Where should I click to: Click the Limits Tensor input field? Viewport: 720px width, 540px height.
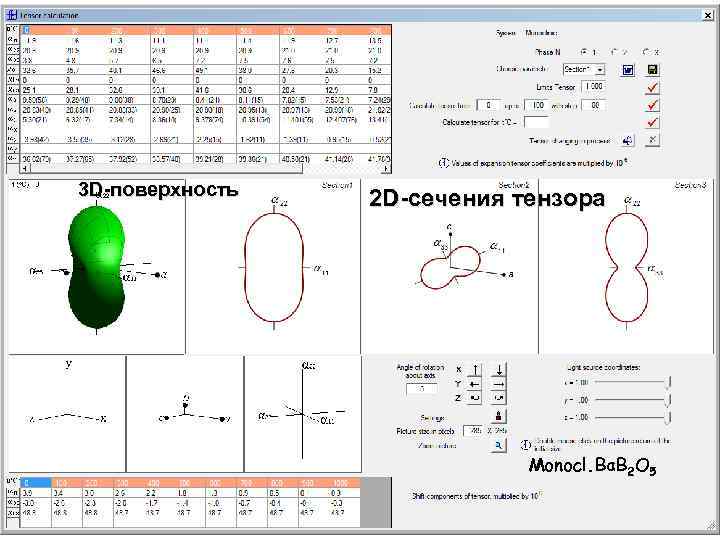coord(593,86)
